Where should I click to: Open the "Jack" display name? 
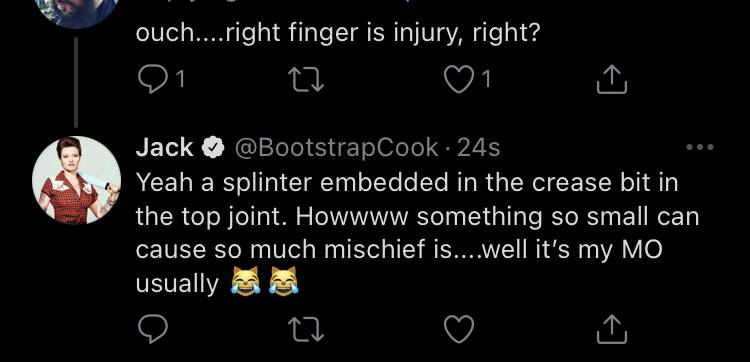tap(165, 148)
